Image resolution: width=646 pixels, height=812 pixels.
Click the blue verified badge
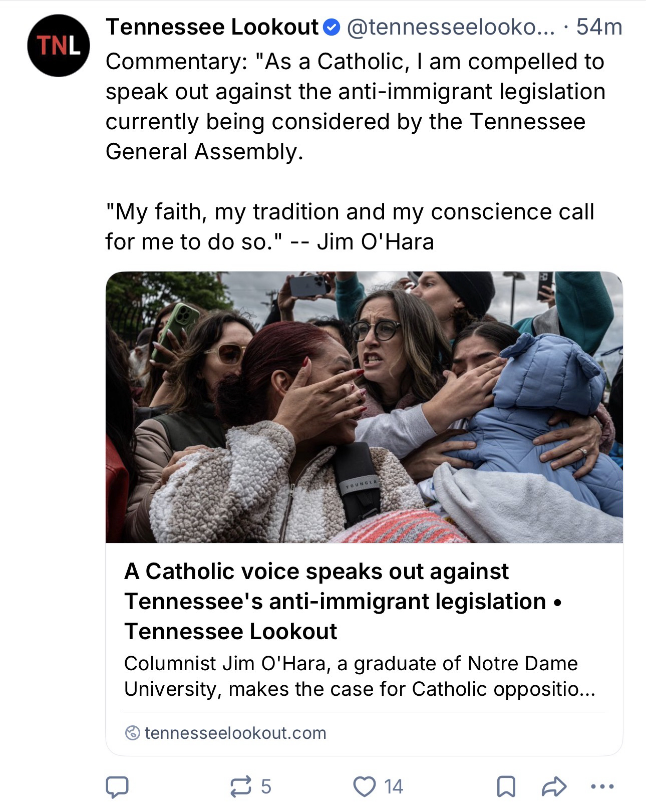click(332, 27)
